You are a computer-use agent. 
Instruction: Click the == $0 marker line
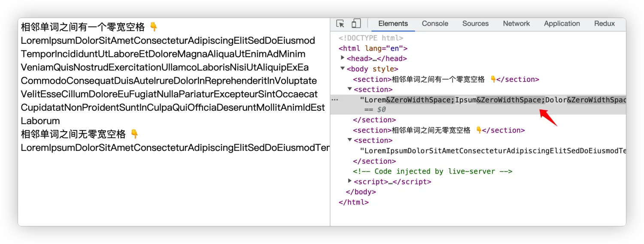(x=375, y=110)
